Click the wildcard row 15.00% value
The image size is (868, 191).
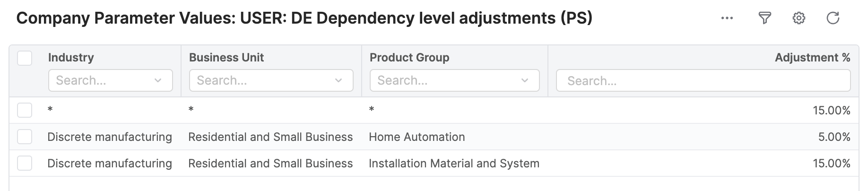831,111
